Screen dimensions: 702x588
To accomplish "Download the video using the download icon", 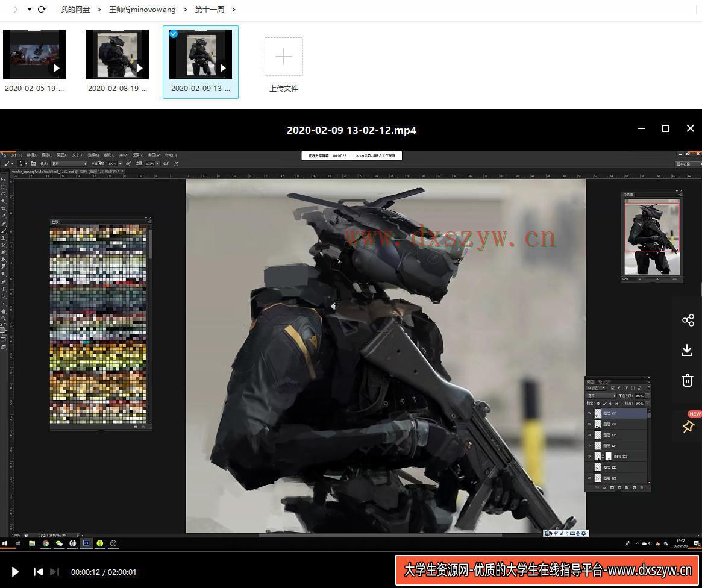I will [687, 350].
